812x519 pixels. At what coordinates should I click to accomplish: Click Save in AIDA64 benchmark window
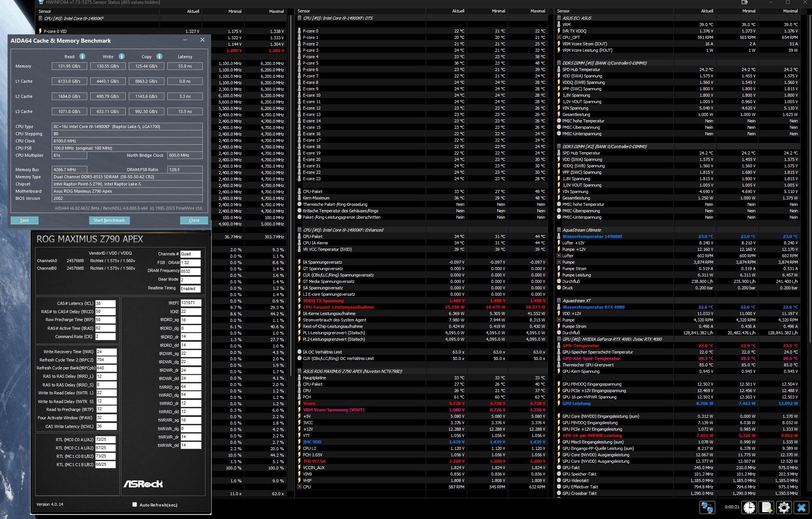coord(25,220)
